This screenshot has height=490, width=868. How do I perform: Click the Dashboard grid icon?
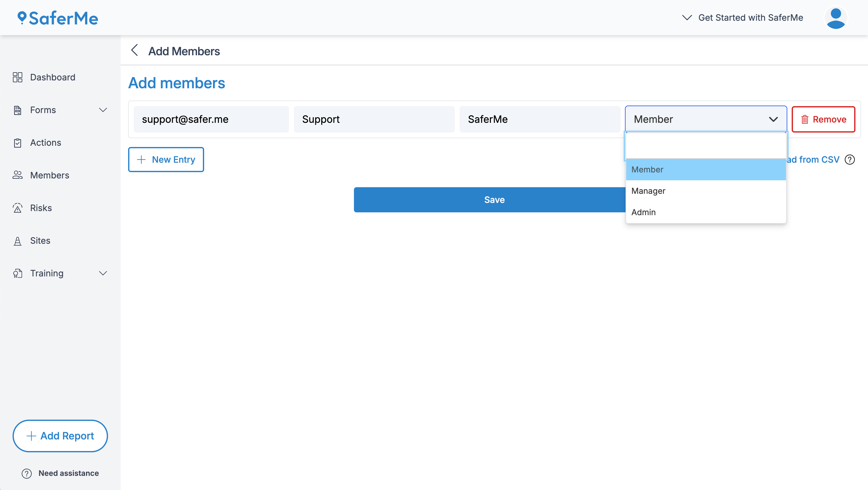point(18,77)
